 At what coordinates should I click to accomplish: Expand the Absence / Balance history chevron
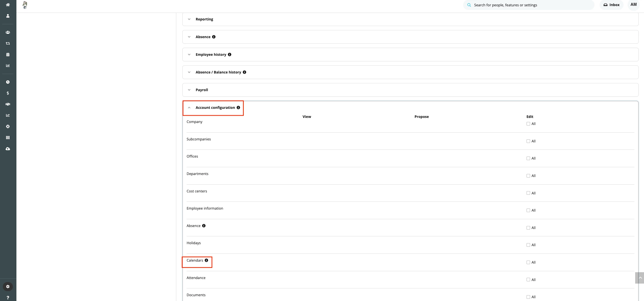(x=189, y=72)
